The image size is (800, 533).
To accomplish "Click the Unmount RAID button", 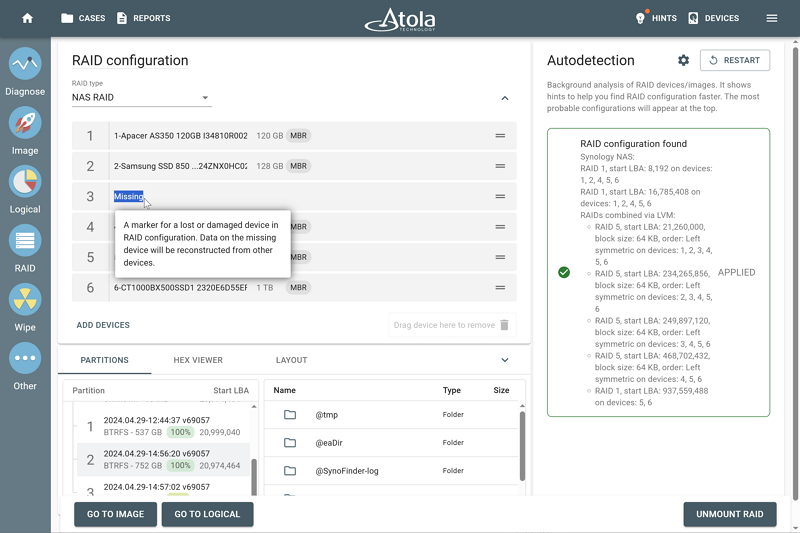I will [730, 514].
